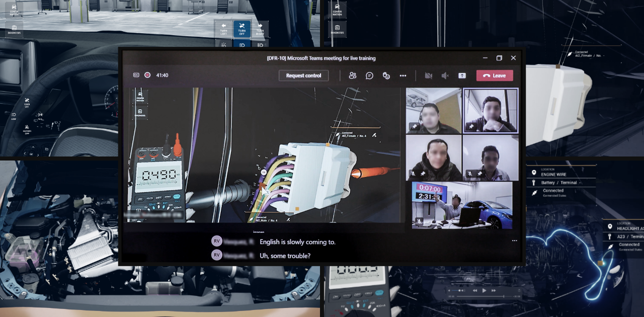The width and height of the screenshot is (644, 317).
Task: Open the Teams reactions menu
Action: click(386, 75)
